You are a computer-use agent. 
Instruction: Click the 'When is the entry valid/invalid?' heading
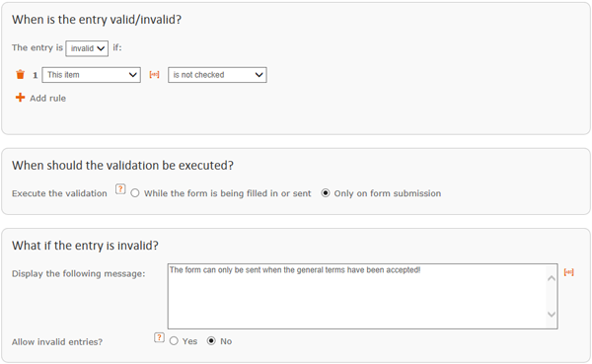pos(97,20)
